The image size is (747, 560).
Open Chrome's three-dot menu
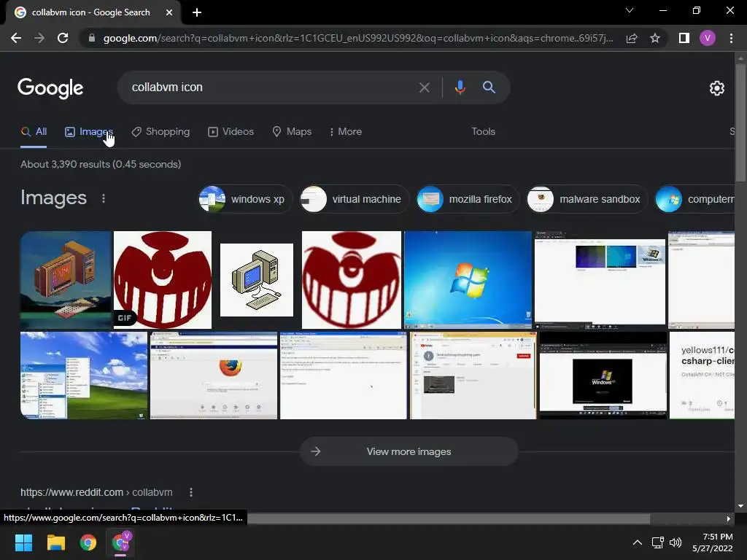tap(731, 38)
